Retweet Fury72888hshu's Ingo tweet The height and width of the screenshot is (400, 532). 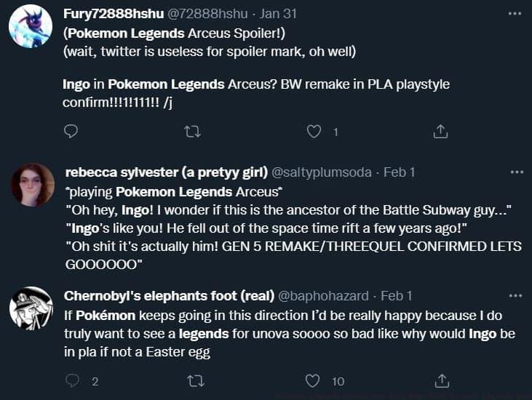[193, 132]
